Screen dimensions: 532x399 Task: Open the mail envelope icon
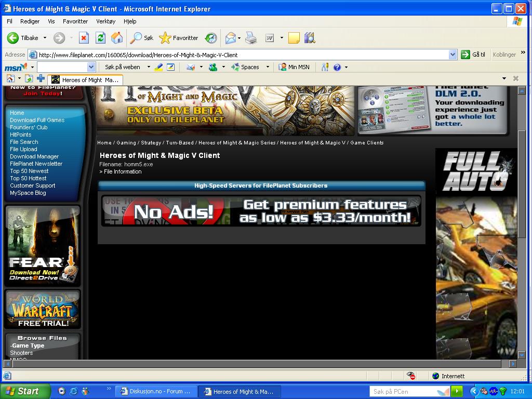tap(230, 38)
